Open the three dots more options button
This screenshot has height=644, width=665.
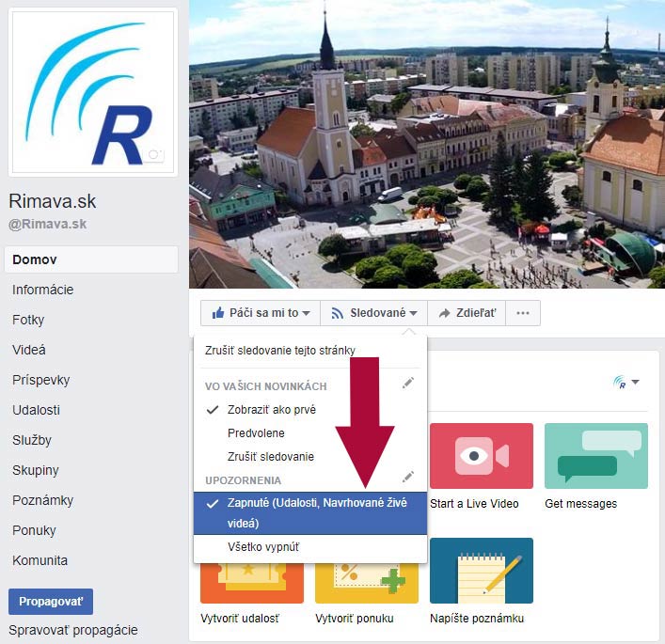(523, 313)
